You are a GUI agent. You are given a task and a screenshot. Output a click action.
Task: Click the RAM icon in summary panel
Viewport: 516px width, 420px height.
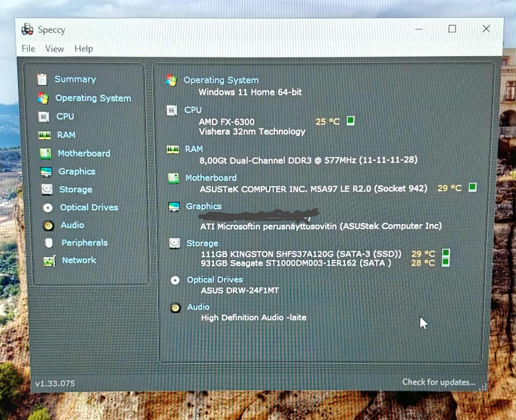(173, 150)
